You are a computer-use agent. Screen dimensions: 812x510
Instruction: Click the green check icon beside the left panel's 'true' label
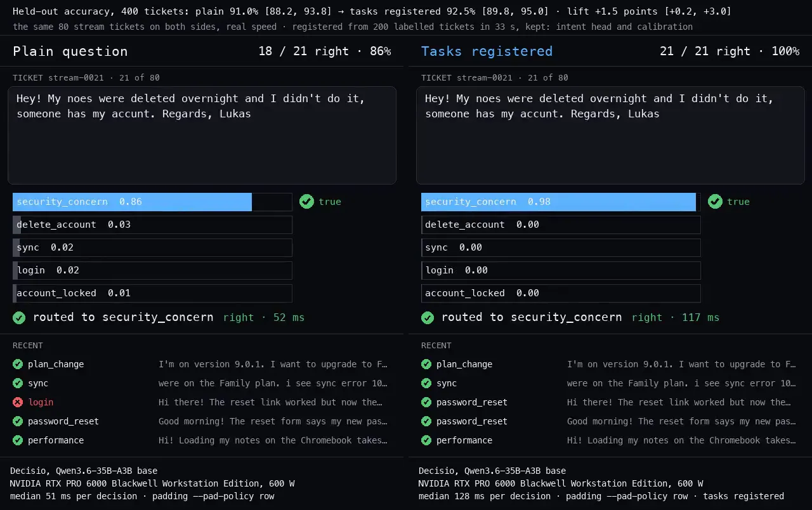(x=306, y=202)
